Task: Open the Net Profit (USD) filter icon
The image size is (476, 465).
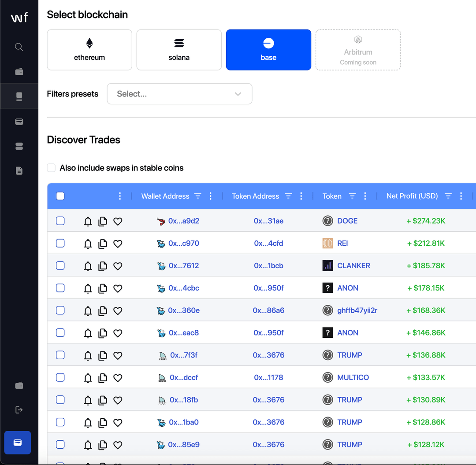Action: pos(448,196)
